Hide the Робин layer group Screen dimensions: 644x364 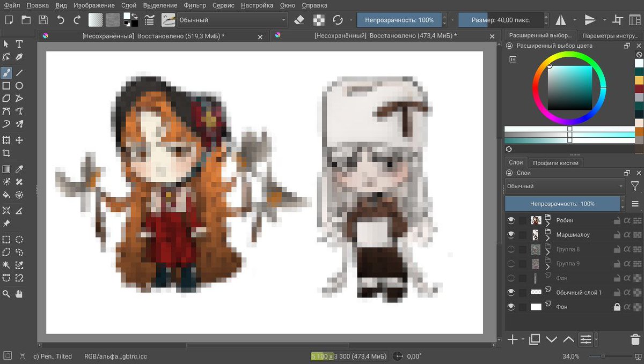(x=511, y=220)
